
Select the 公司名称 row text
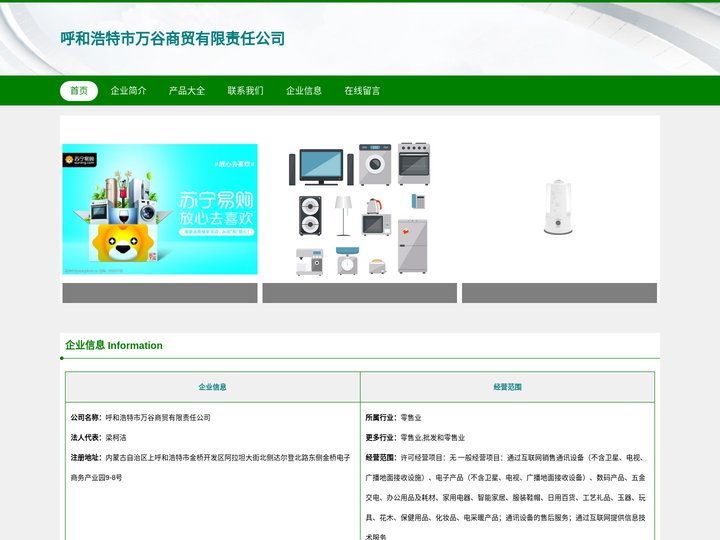pyautogui.click(x=141, y=417)
